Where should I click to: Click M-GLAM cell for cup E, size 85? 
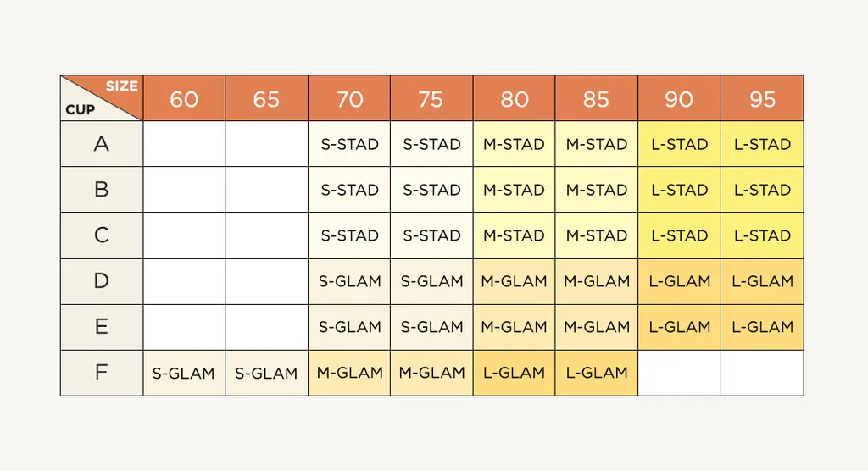pos(597,327)
